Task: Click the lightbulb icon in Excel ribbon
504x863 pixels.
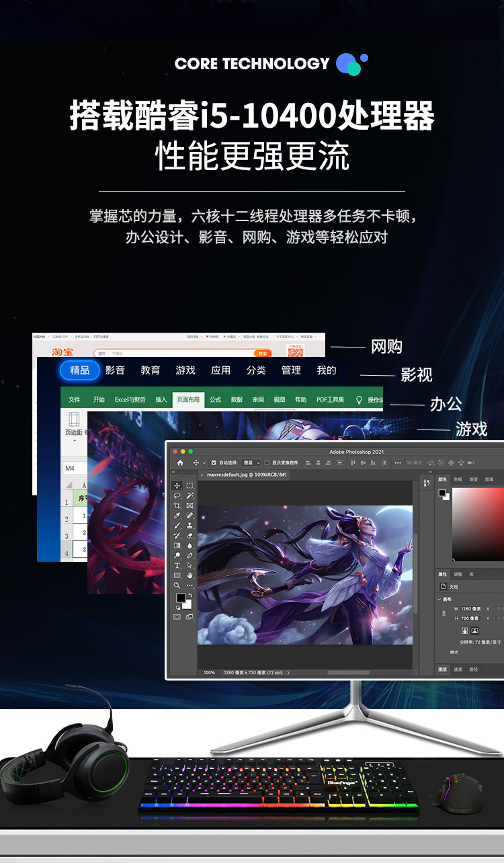Action: 359,399
